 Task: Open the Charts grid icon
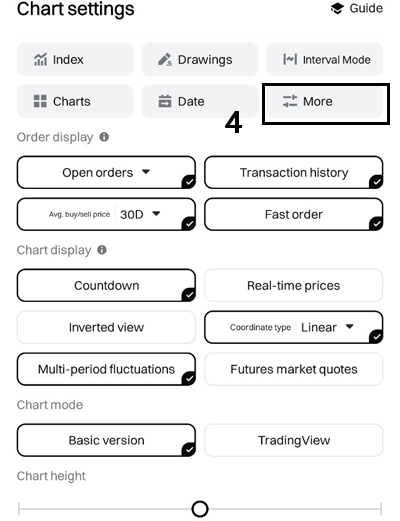(40, 101)
